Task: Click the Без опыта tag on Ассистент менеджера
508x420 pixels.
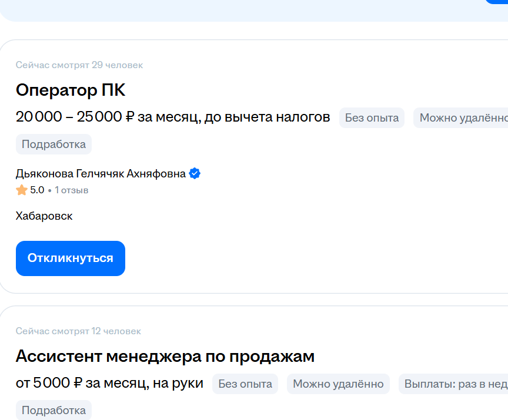Action: (245, 384)
